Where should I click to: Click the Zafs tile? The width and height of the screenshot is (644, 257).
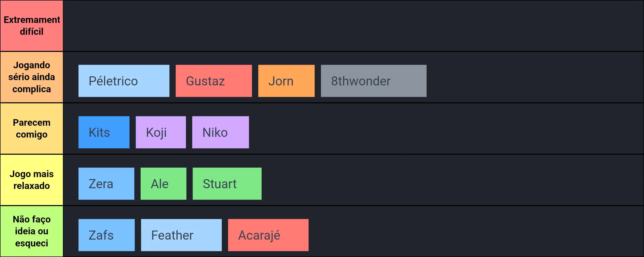click(x=106, y=235)
